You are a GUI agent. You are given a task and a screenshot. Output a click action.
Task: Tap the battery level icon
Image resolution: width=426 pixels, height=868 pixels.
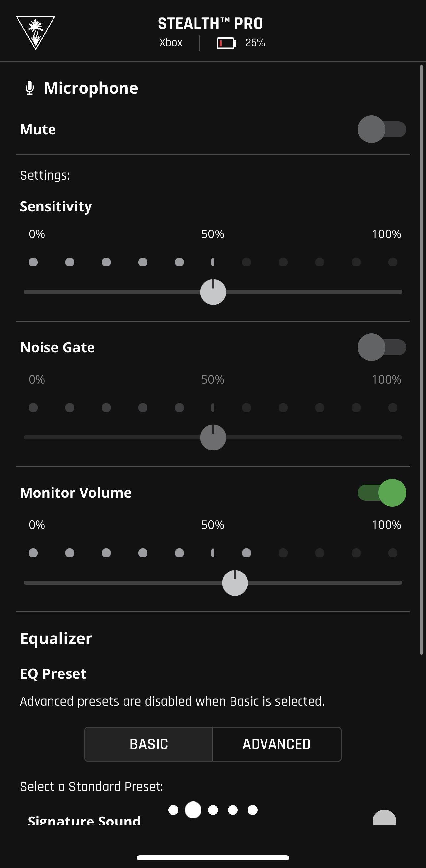[226, 43]
